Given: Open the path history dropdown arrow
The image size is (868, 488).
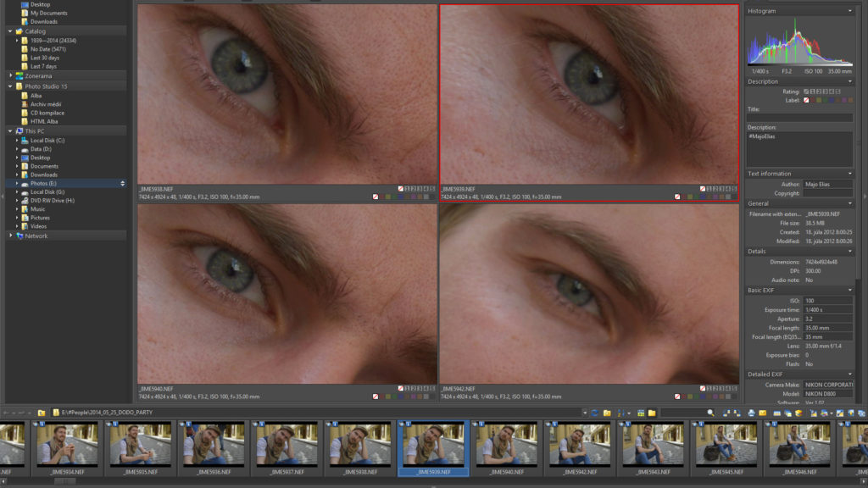Looking at the screenshot, I should [584, 413].
